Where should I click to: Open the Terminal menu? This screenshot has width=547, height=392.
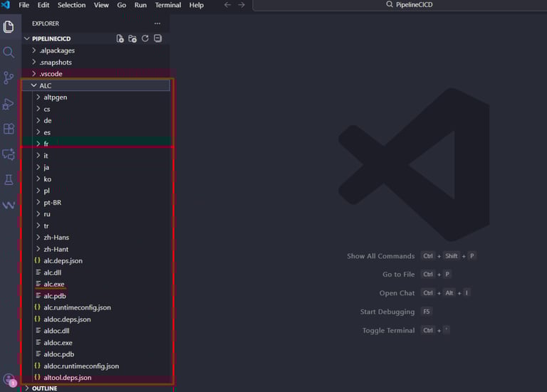(168, 5)
